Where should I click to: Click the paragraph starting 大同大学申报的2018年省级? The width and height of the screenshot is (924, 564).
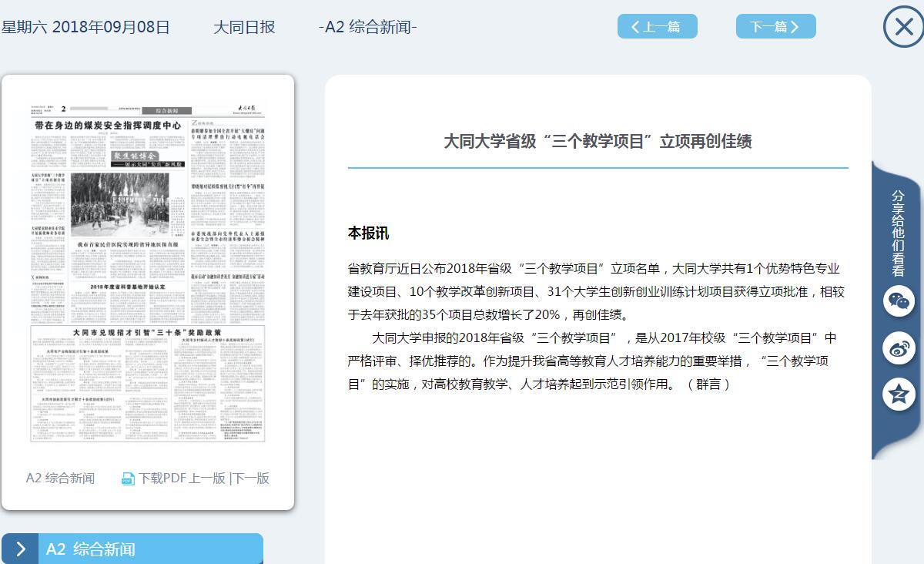click(x=592, y=361)
